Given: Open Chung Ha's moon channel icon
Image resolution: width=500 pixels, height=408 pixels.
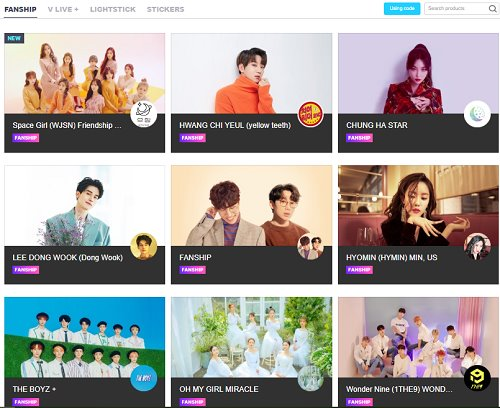Looking at the screenshot, I should pyautogui.click(x=477, y=114).
